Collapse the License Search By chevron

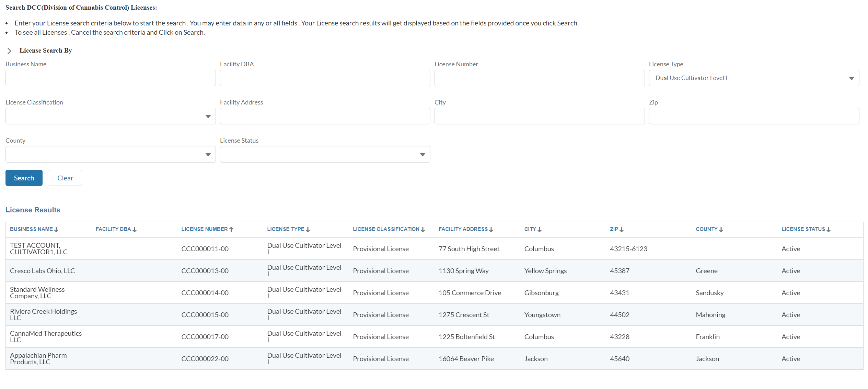(x=9, y=51)
